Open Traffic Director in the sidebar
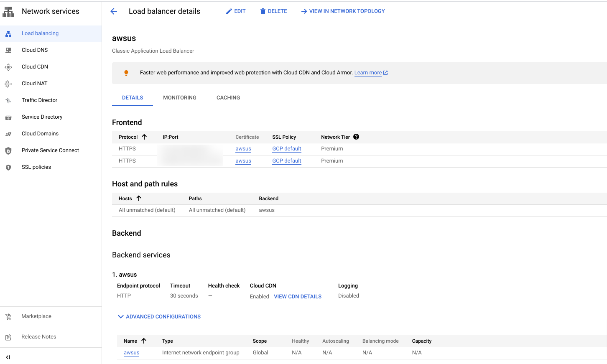 point(51,100)
